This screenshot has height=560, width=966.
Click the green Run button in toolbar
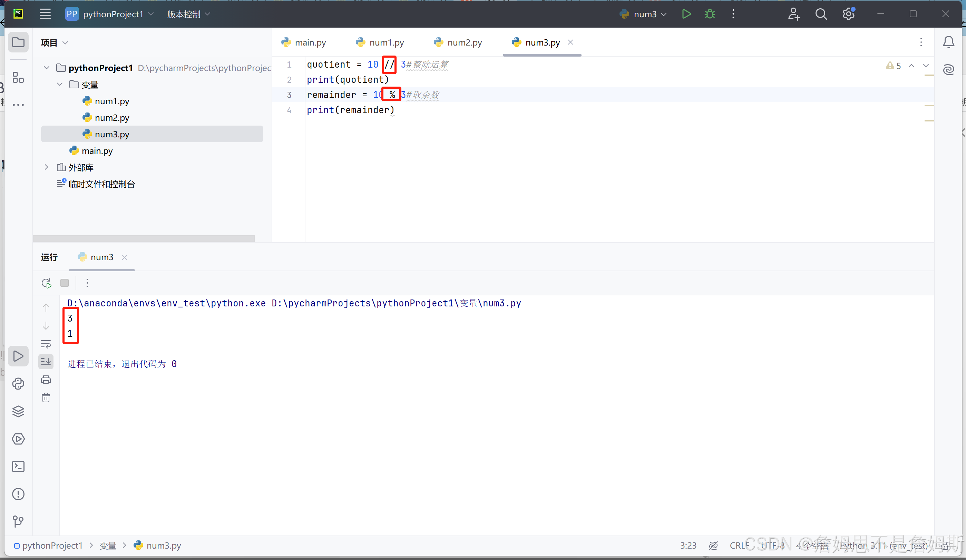coord(686,14)
